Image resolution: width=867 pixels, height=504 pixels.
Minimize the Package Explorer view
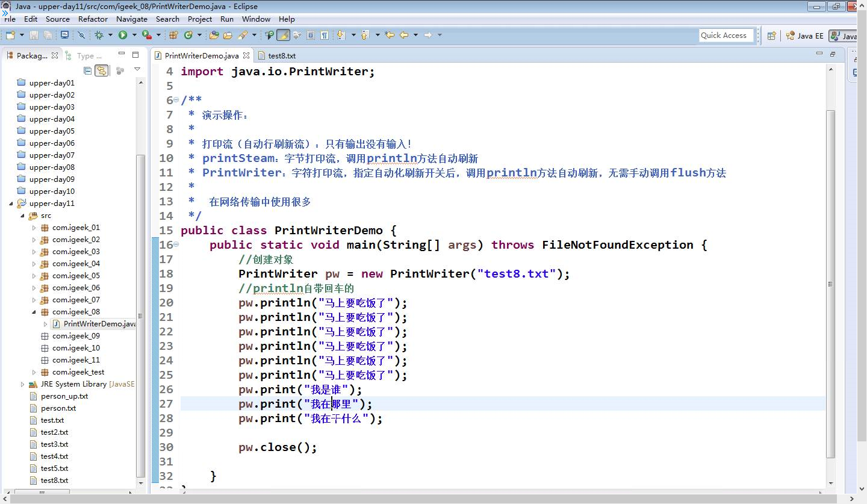coord(121,54)
